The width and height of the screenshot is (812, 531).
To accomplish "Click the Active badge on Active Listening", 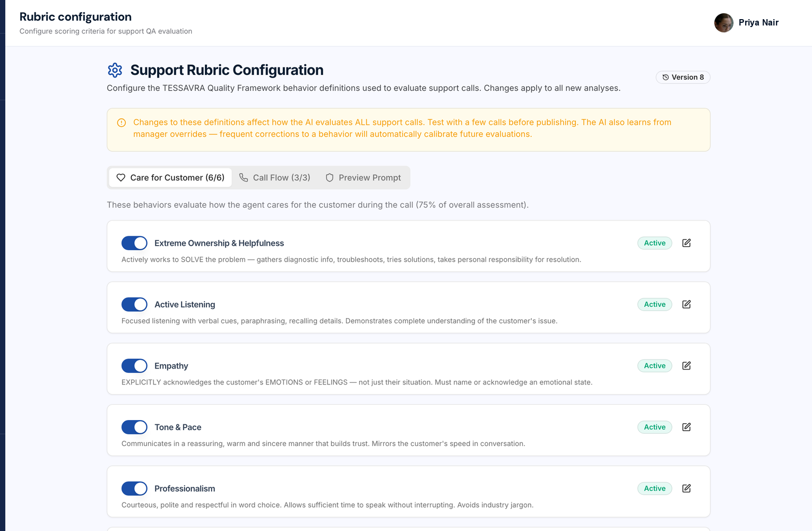I will tap(655, 304).
